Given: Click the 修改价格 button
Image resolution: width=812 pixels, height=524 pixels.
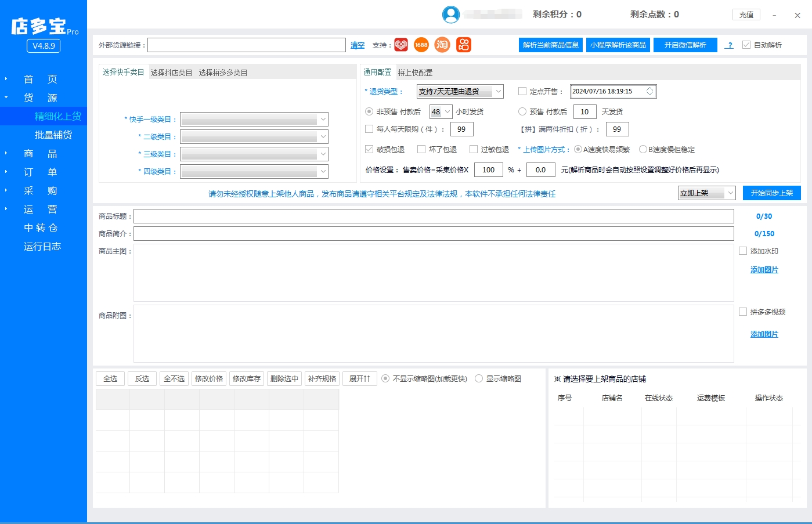Looking at the screenshot, I should [209, 378].
